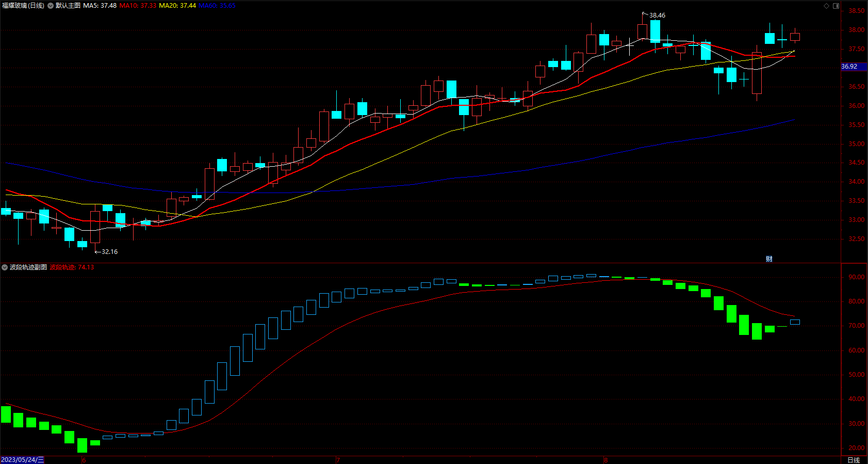Click the 2023/05/24/三 date label
This screenshot has width=868, height=464.
click(x=23, y=460)
